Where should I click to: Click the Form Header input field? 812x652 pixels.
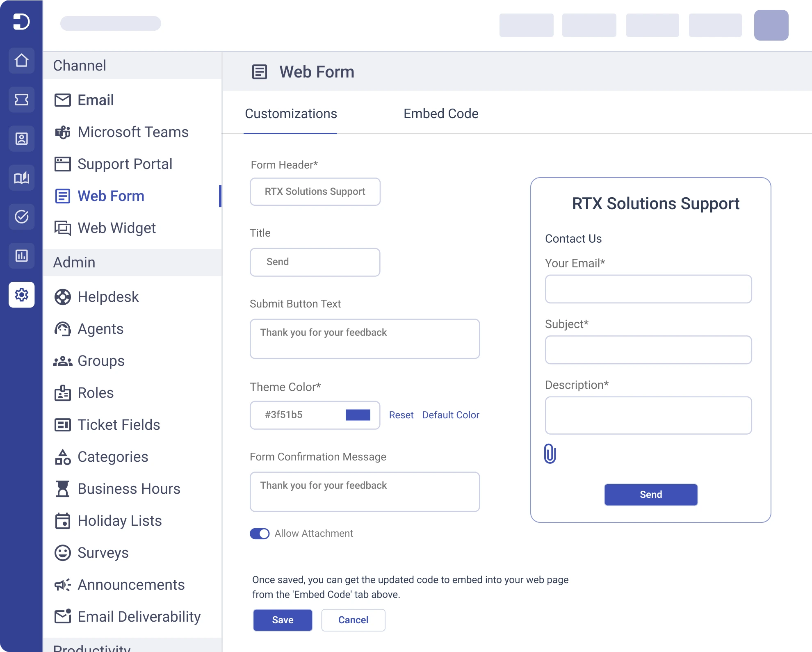pyautogui.click(x=315, y=191)
